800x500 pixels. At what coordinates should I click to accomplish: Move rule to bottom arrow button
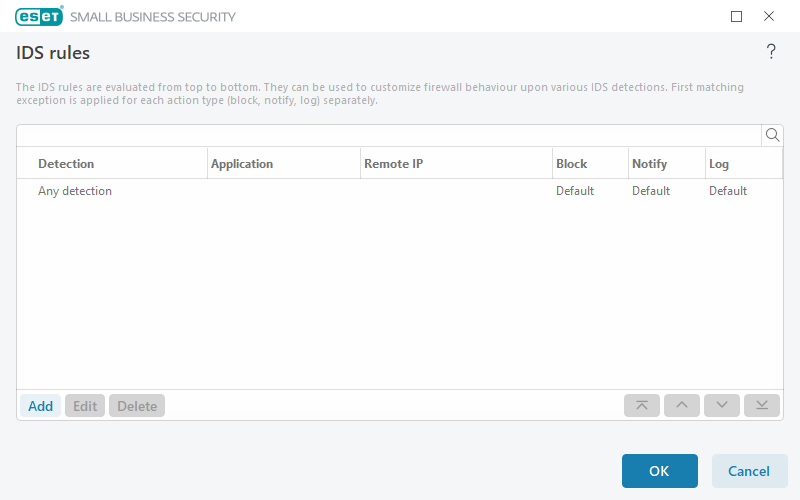click(x=762, y=405)
